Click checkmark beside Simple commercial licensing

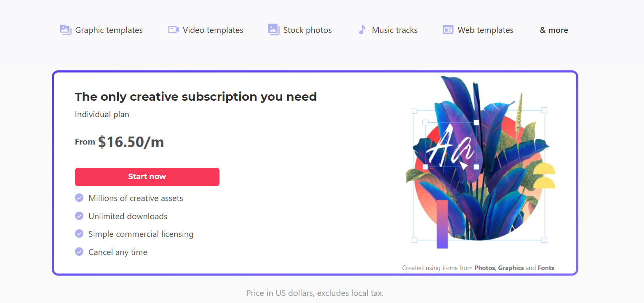[79, 233]
